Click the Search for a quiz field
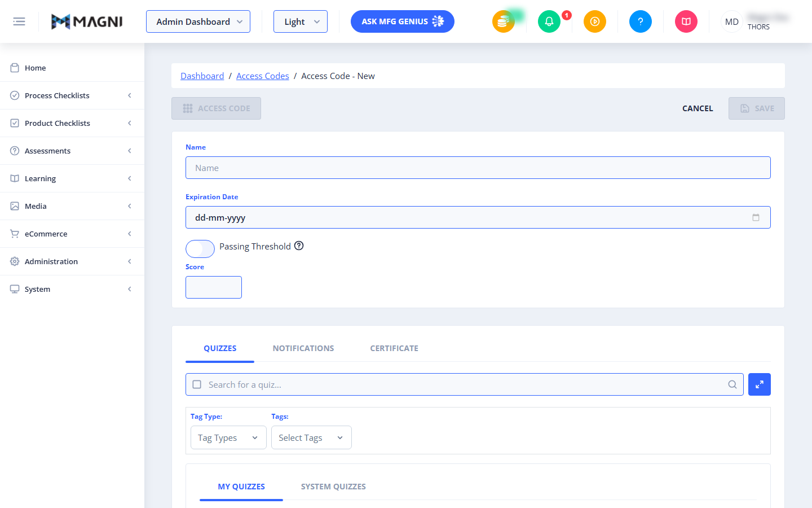The height and width of the screenshot is (508, 812). tap(465, 384)
